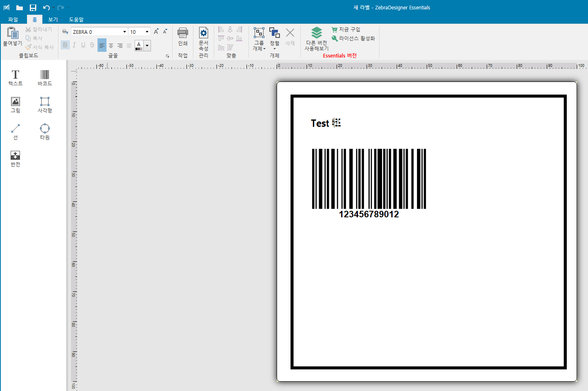Toggle center text alignment
The image size is (588, 391).
pyautogui.click(x=111, y=46)
